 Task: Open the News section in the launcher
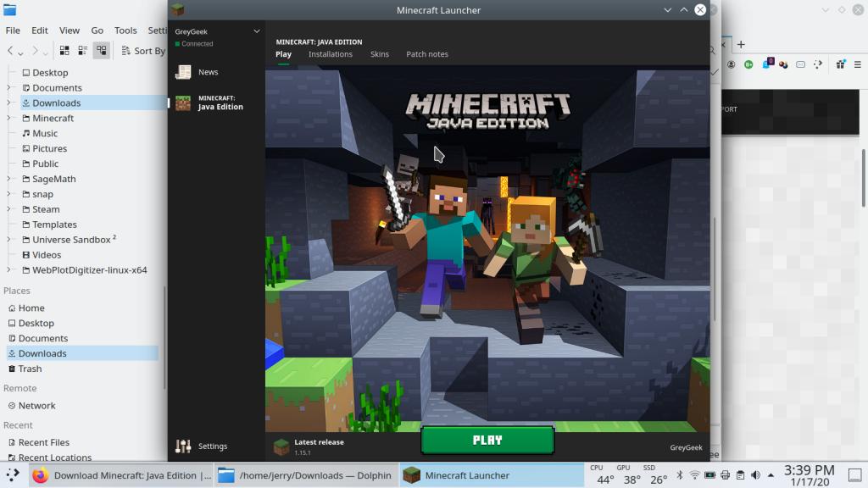click(208, 72)
